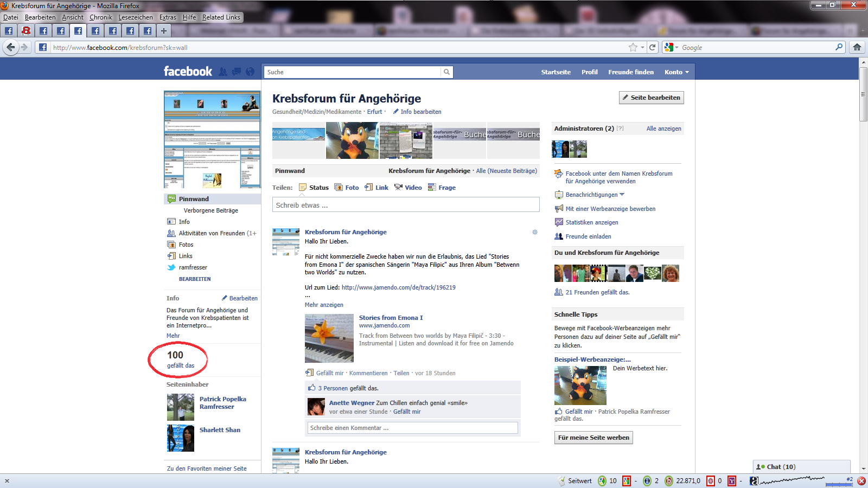Click Mehr anzeigen link in post
This screenshot has height=488, width=868.
pos(324,305)
